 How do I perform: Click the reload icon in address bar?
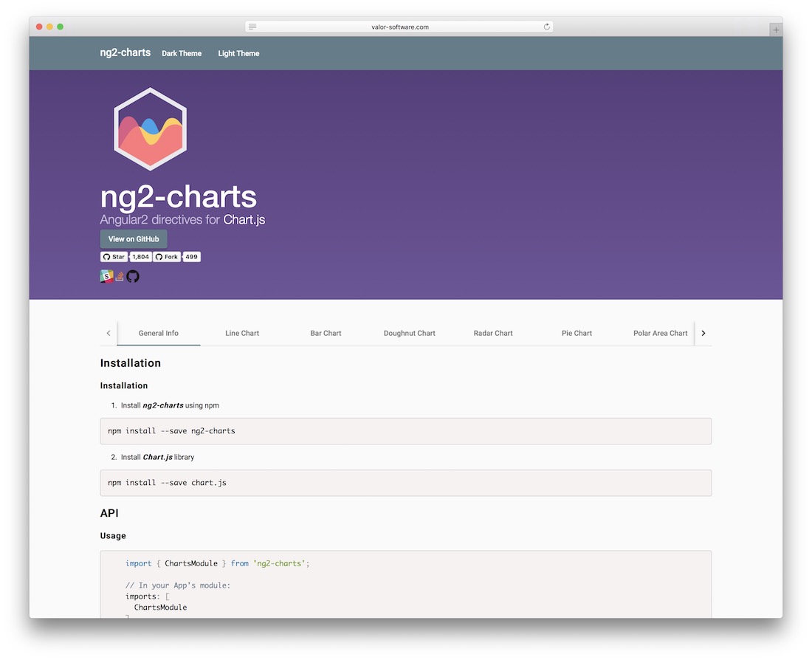tap(547, 27)
